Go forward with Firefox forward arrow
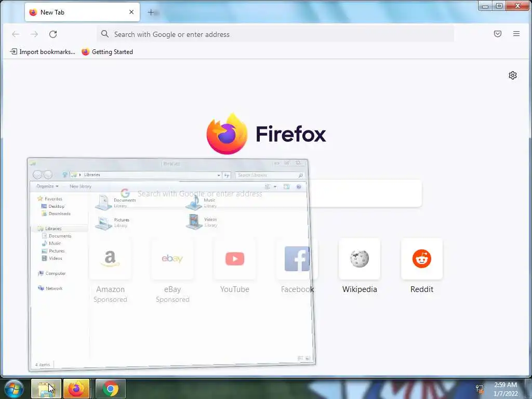 (34, 34)
